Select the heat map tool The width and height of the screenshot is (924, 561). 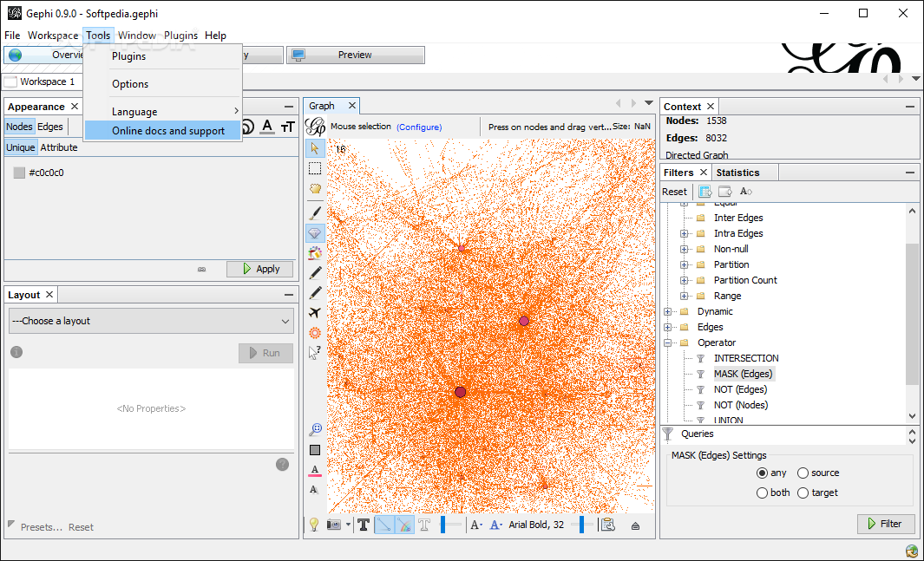tap(315, 333)
